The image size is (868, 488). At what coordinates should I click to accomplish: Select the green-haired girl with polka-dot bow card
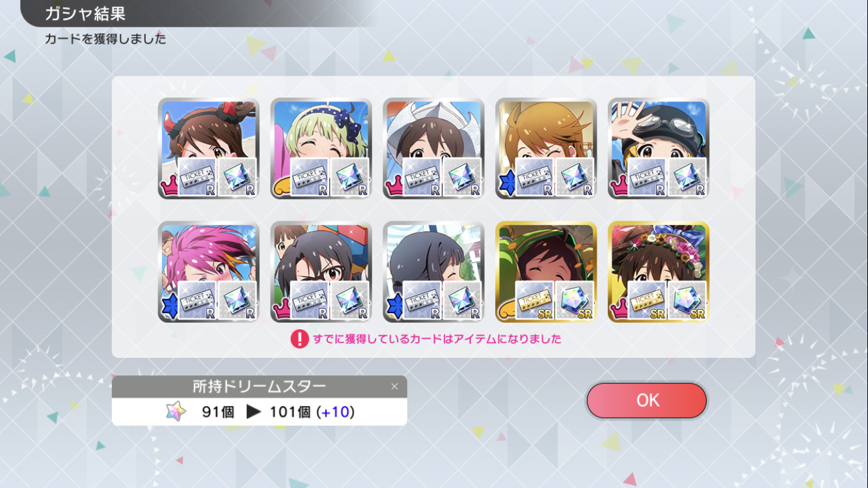pos(321,148)
